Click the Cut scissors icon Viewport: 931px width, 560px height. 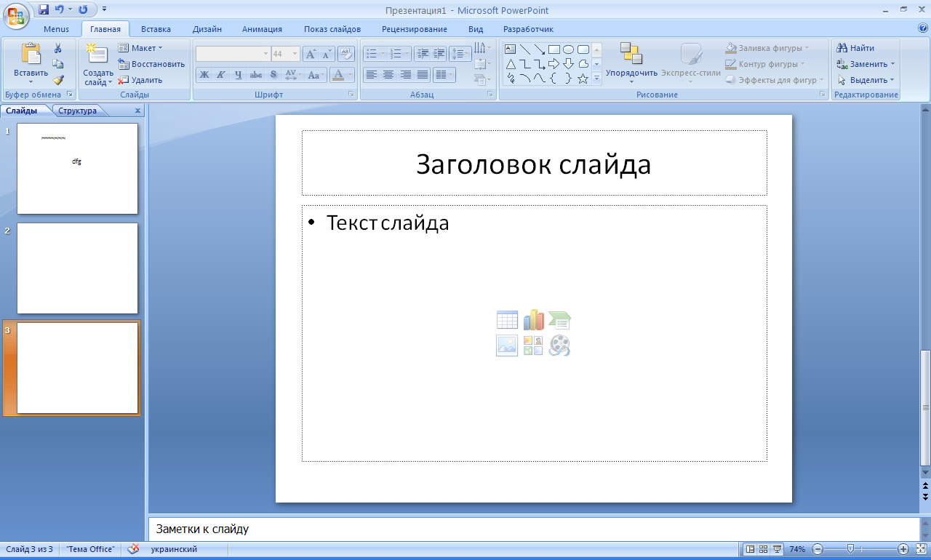pyautogui.click(x=58, y=48)
